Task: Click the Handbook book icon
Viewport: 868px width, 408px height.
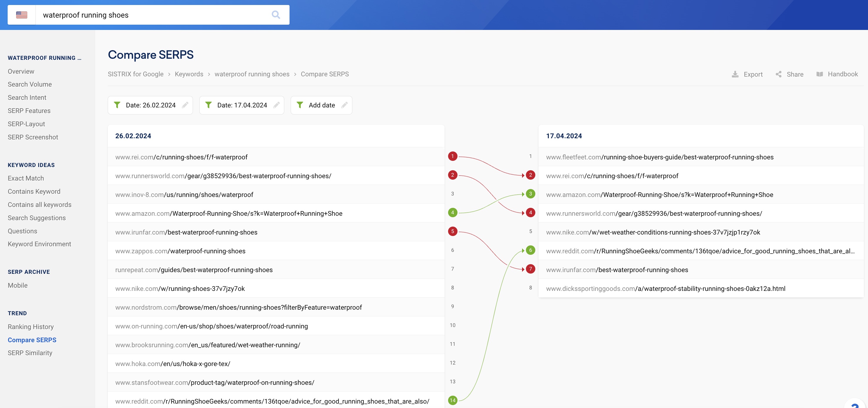Action: (820, 74)
